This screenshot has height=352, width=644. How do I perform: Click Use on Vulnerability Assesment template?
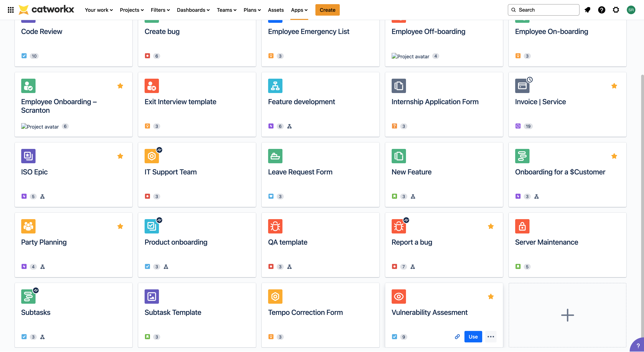pyautogui.click(x=473, y=337)
